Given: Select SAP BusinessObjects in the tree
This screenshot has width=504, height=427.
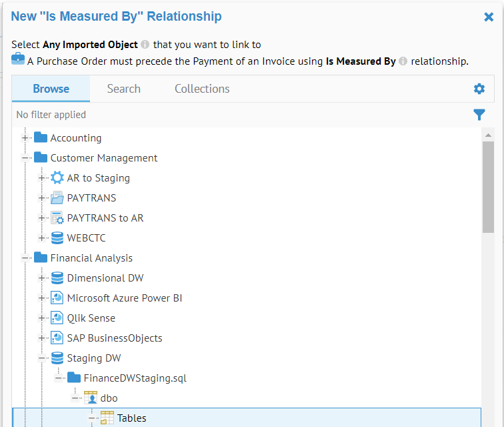Looking at the screenshot, I should tap(114, 338).
